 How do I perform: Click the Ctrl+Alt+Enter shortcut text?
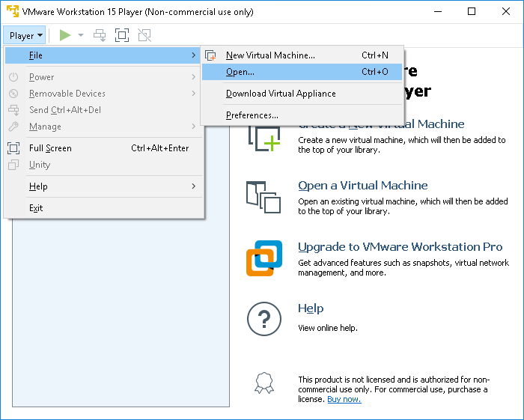(159, 148)
